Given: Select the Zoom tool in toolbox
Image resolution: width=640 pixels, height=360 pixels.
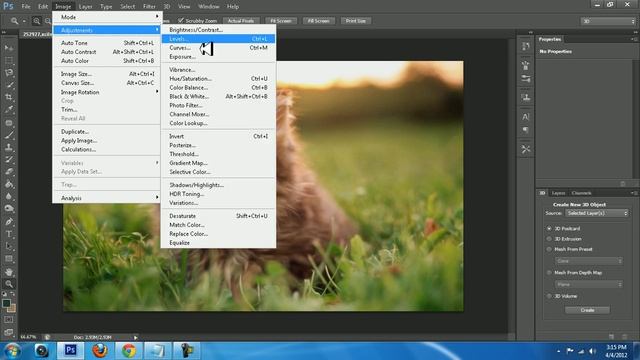Looking at the screenshot, I should pyautogui.click(x=9, y=284).
